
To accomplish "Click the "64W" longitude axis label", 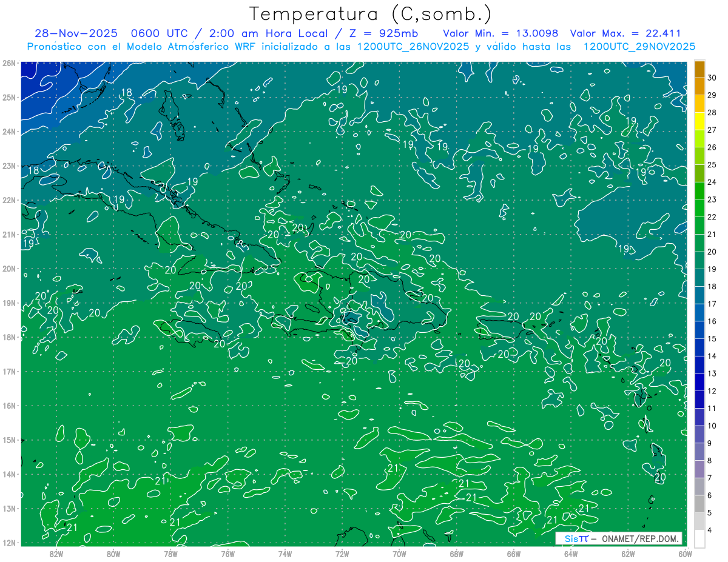I will (571, 554).
